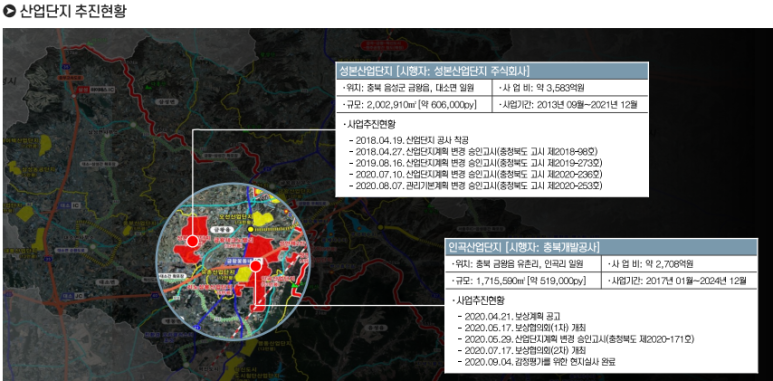773x381 pixels.
Task: Click 2020.07.17. 보상협의회(2차) 개최 line
Action: [x=522, y=351]
